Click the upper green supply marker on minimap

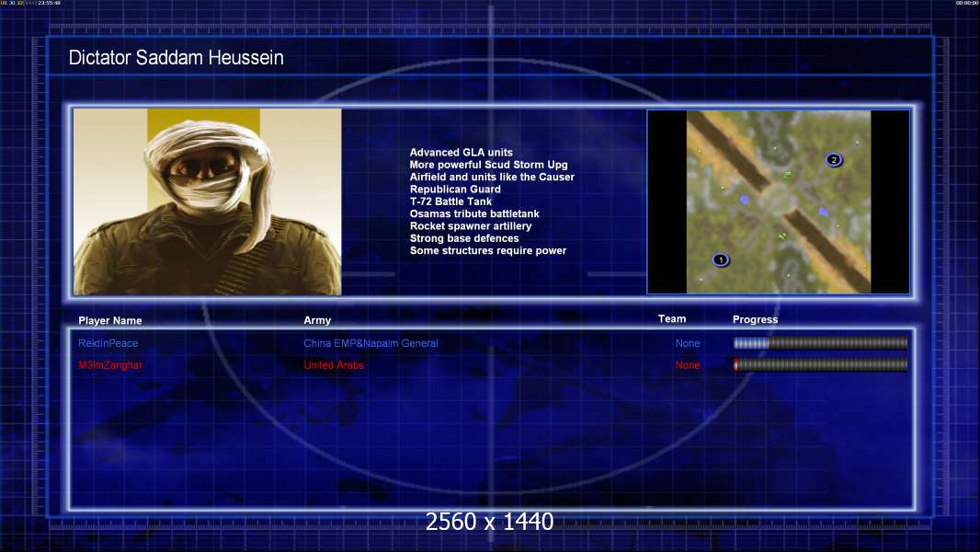click(787, 175)
